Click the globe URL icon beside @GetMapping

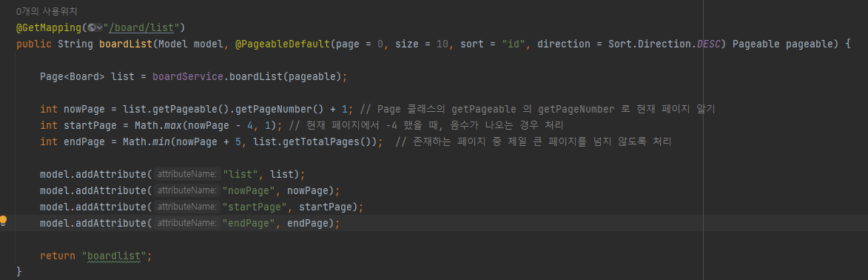[91, 27]
